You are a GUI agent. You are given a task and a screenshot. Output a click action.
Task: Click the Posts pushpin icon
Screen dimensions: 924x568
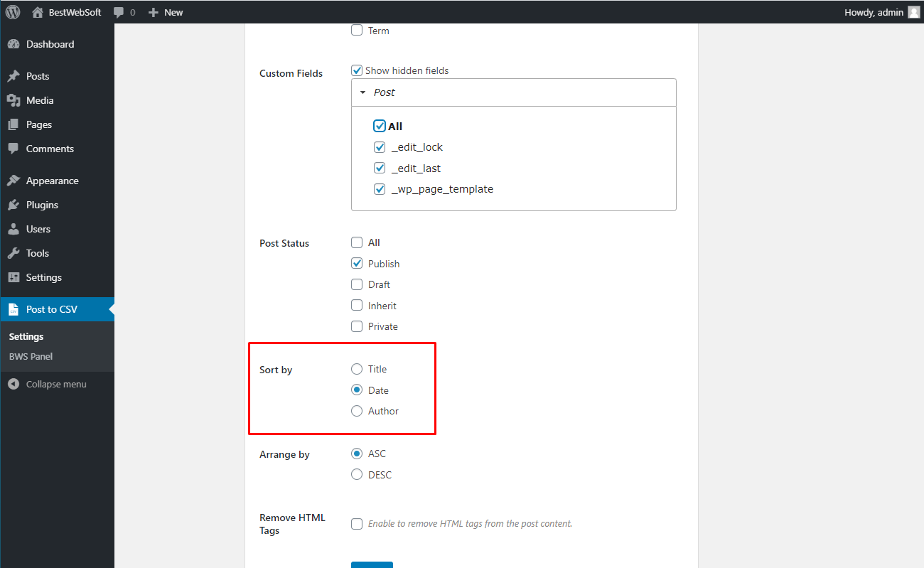13,76
